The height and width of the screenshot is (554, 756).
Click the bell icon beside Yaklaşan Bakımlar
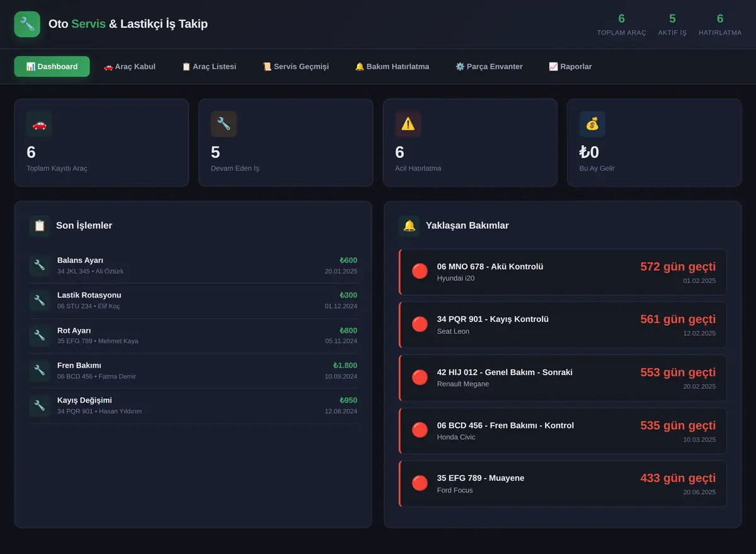[409, 226]
